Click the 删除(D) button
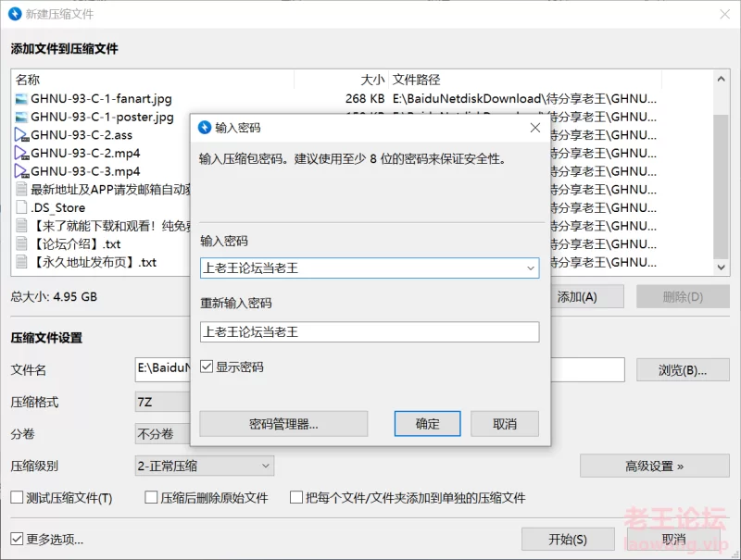The height and width of the screenshot is (560, 741). [x=683, y=296]
